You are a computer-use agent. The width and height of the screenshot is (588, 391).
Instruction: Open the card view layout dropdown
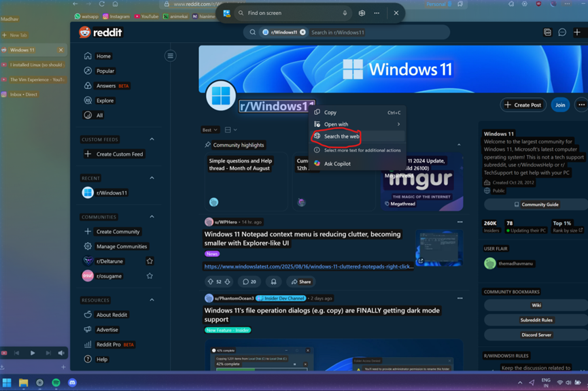pyautogui.click(x=230, y=130)
